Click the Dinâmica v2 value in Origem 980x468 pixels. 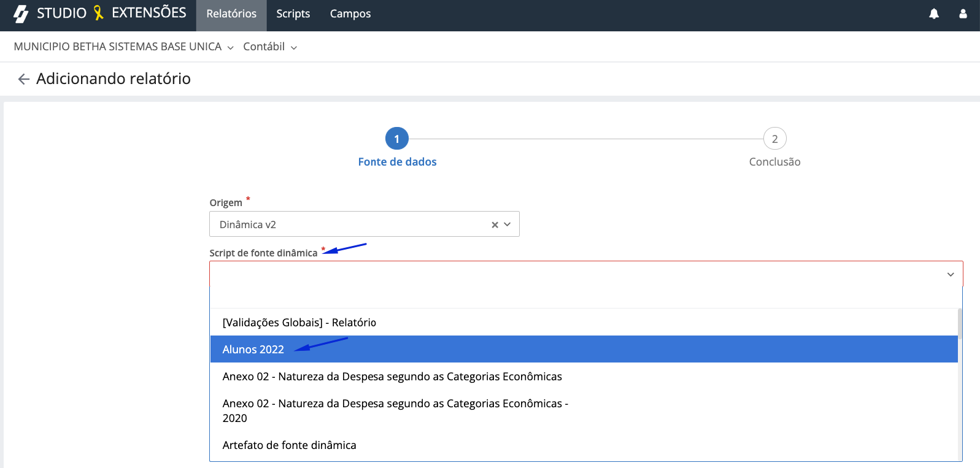248,224
